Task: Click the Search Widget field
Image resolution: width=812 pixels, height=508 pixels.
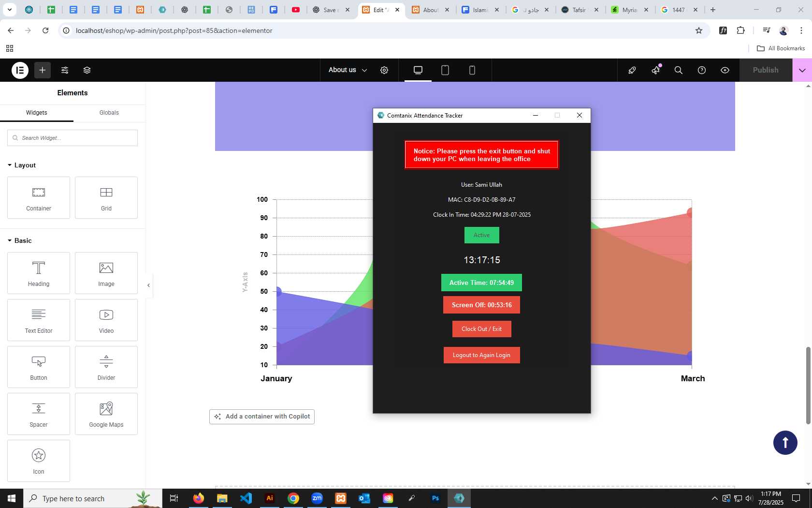Action: [x=72, y=138]
